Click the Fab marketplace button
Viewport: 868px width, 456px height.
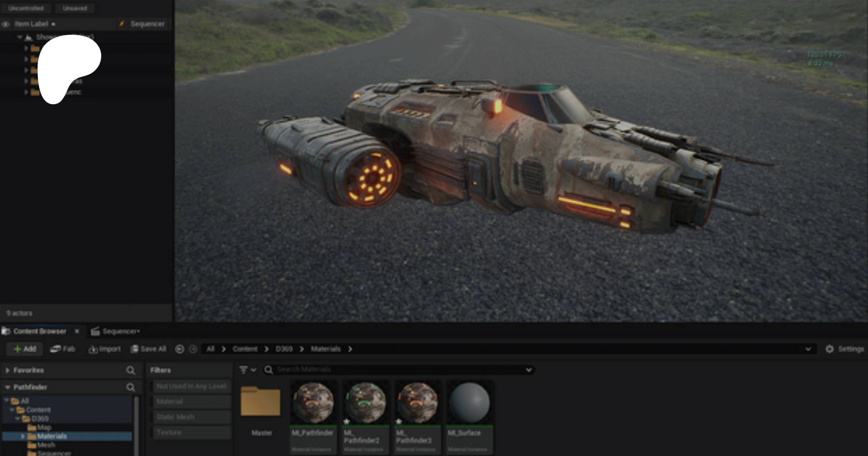[63, 349]
